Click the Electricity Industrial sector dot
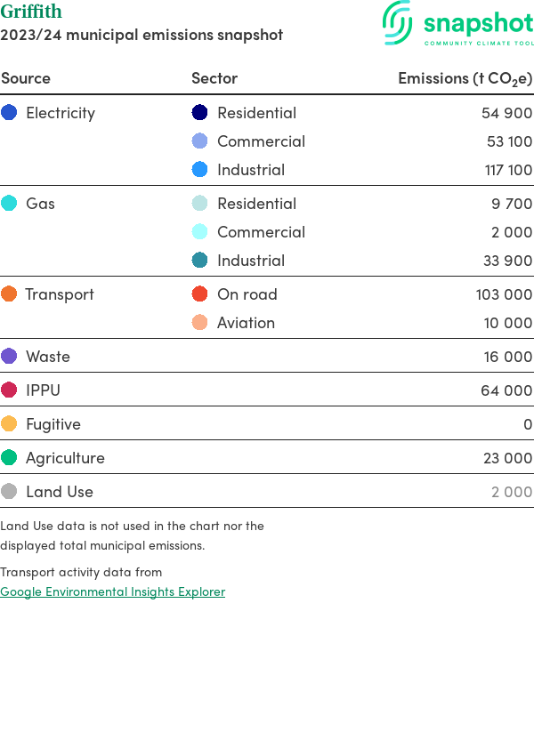534x756 pixels. point(200,170)
